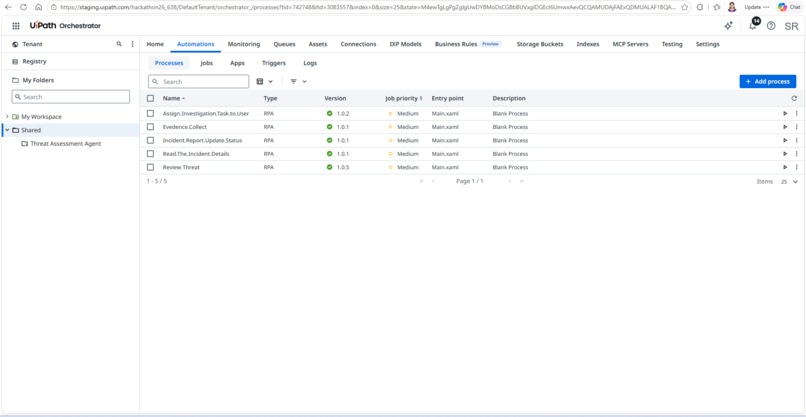Expand the My Workspace folder
Image resolution: width=806 pixels, height=417 pixels.
click(x=7, y=117)
